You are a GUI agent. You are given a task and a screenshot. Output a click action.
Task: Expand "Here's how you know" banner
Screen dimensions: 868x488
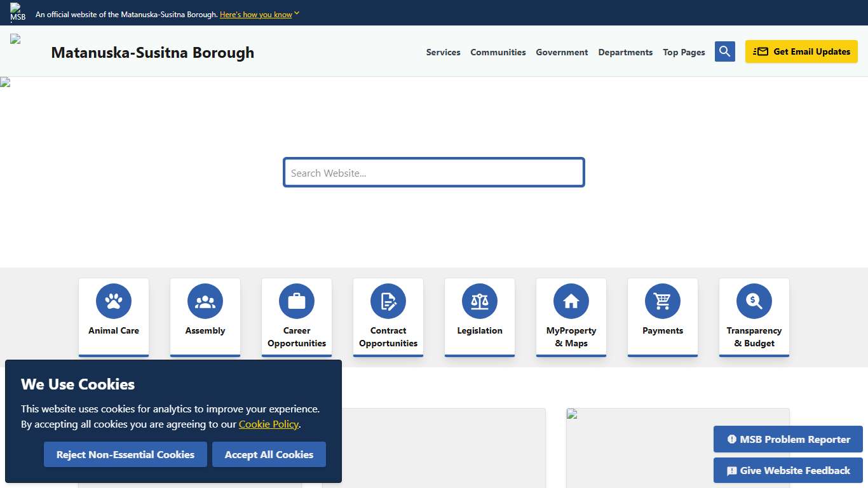[259, 15]
